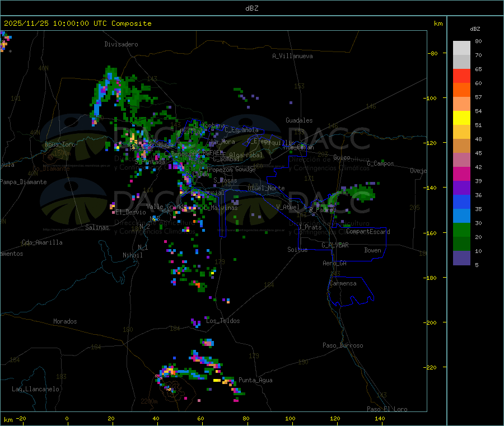
Task: Pick the magenta 39–42 dBZ legend swatch
Action: click(x=461, y=174)
